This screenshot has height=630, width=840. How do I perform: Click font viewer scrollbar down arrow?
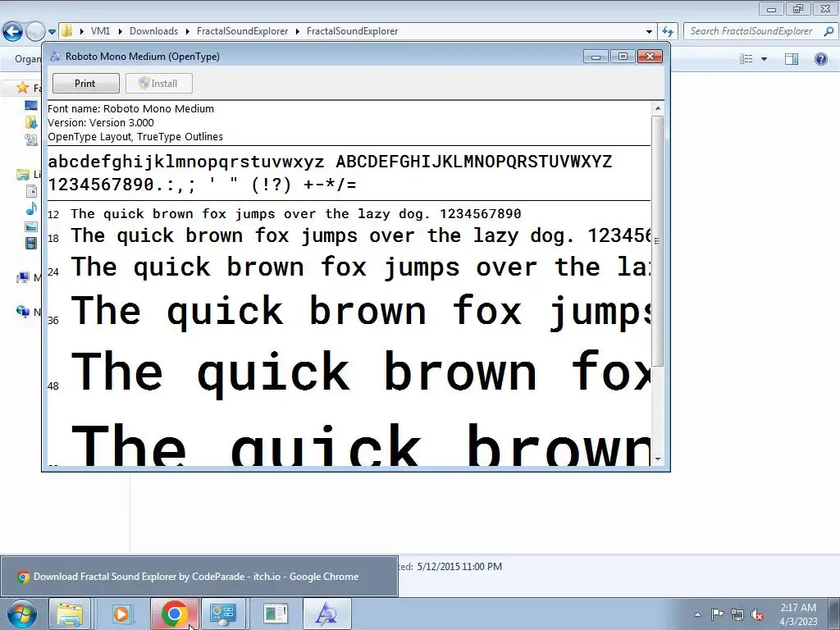(658, 459)
